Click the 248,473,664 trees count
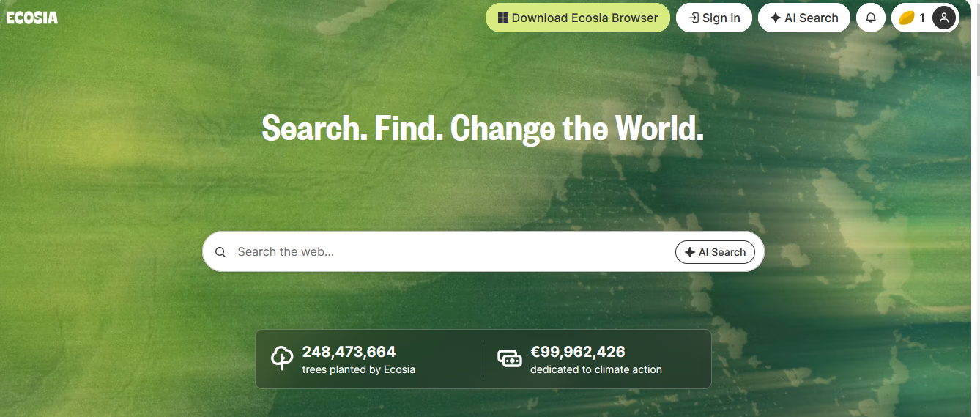The width and height of the screenshot is (980, 417). 349,352
